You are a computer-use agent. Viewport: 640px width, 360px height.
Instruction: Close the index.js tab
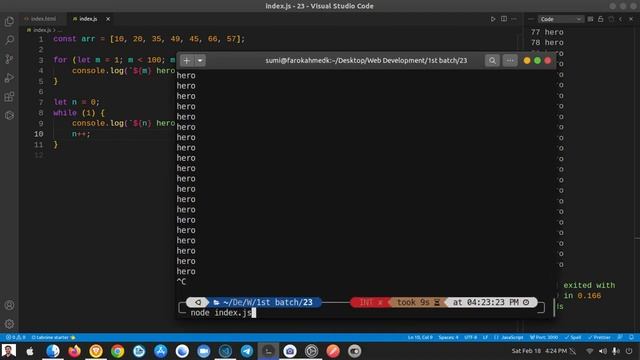[108, 19]
